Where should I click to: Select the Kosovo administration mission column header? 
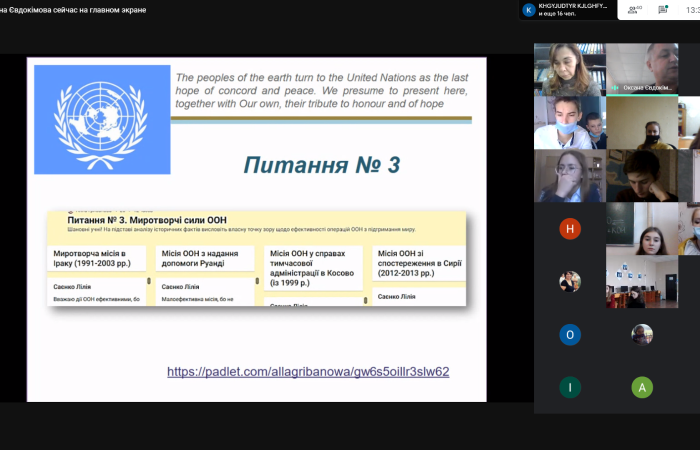[x=314, y=267]
